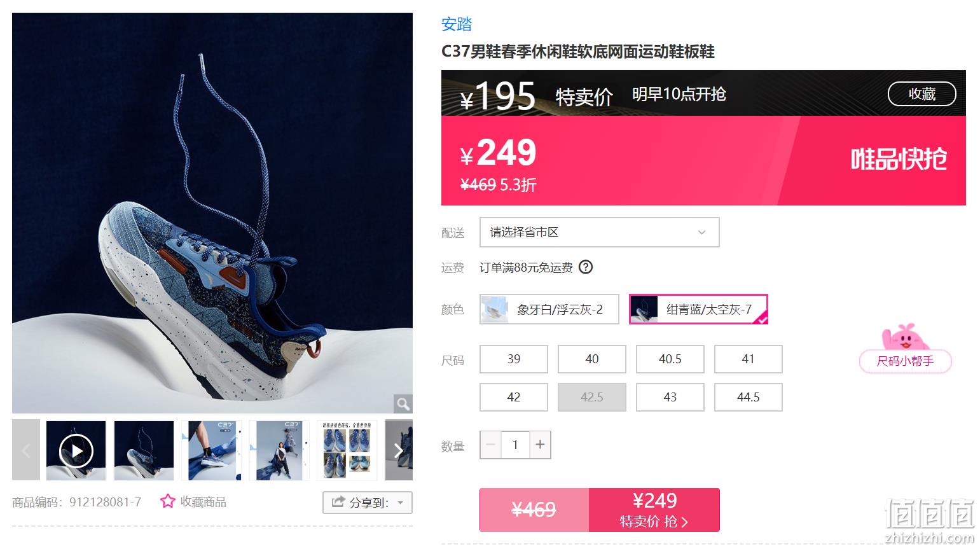Choose navy blue/space grey color swatch
The image size is (980, 549).
(698, 309)
